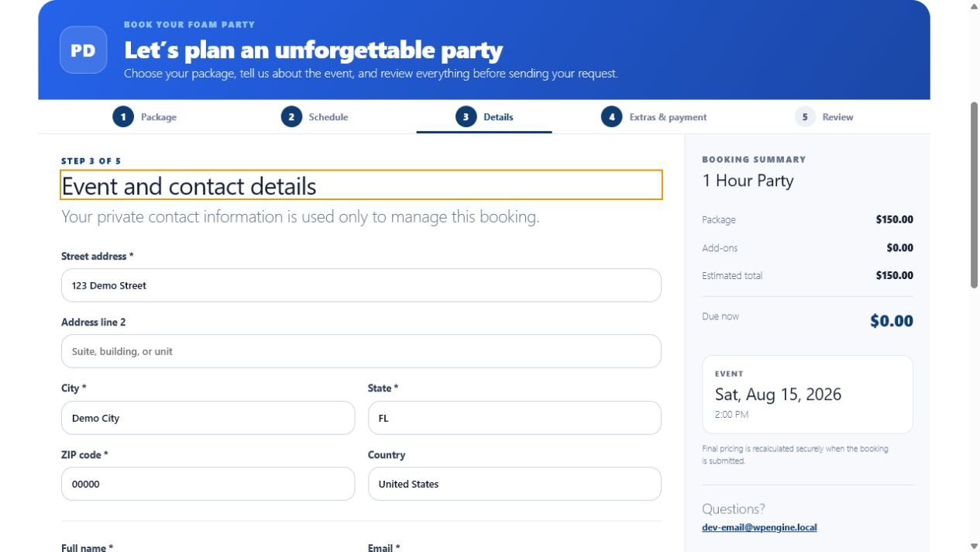The height and width of the screenshot is (552, 980).
Task: Click the Estimated total $150.00 value
Action: pyautogui.click(x=895, y=275)
